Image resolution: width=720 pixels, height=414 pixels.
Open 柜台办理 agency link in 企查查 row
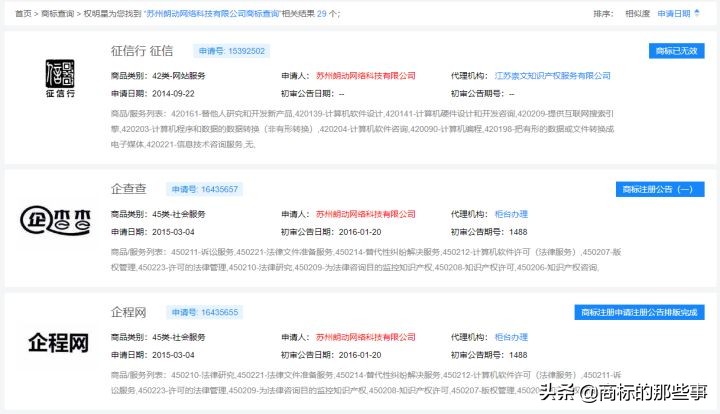point(511,214)
